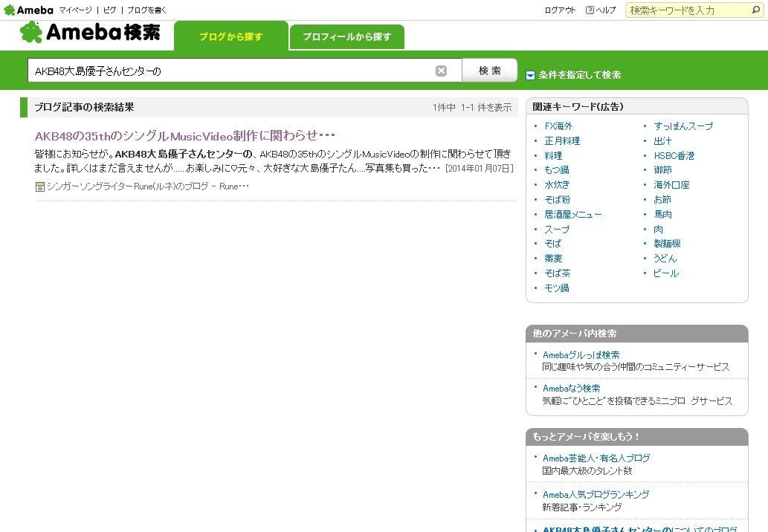Click the もつ鍋 keyword
768x532 pixels.
[557, 170]
